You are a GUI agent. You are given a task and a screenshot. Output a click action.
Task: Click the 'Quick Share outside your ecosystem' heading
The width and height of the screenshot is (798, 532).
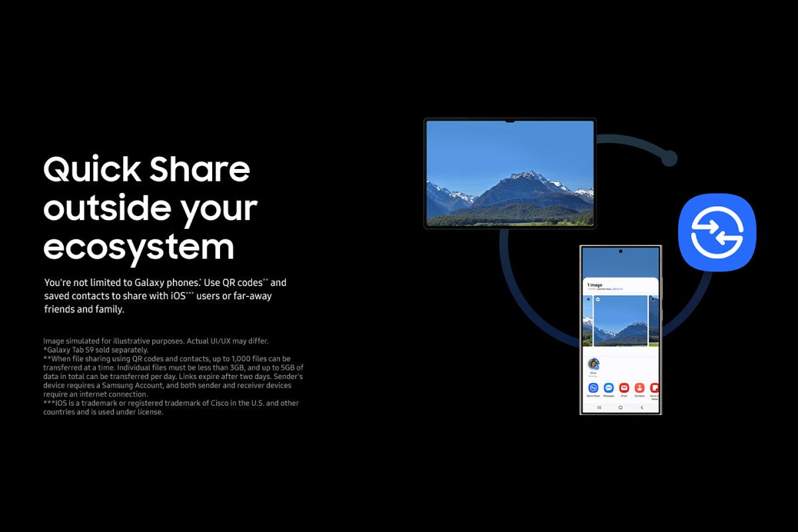150,208
